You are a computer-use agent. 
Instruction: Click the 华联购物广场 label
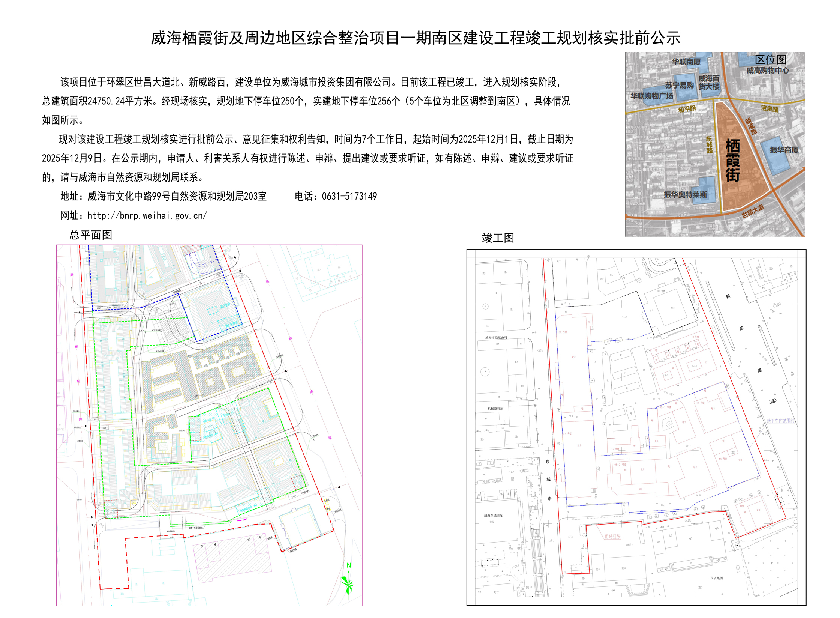652,96
